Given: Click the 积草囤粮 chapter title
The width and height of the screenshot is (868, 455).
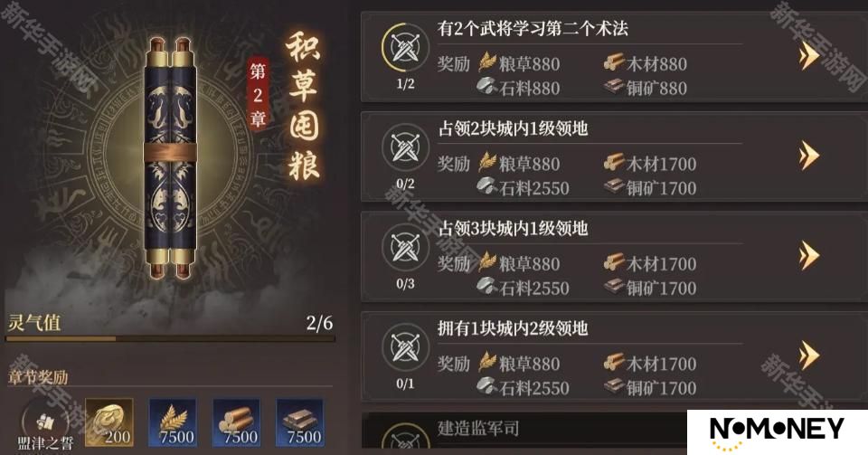Looking at the screenshot, I should tap(304, 106).
